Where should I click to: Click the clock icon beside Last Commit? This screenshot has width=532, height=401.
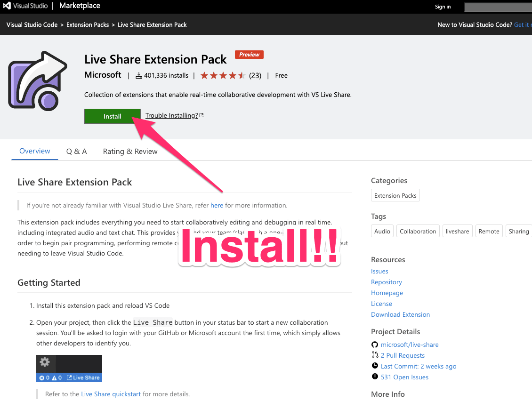[x=375, y=366]
